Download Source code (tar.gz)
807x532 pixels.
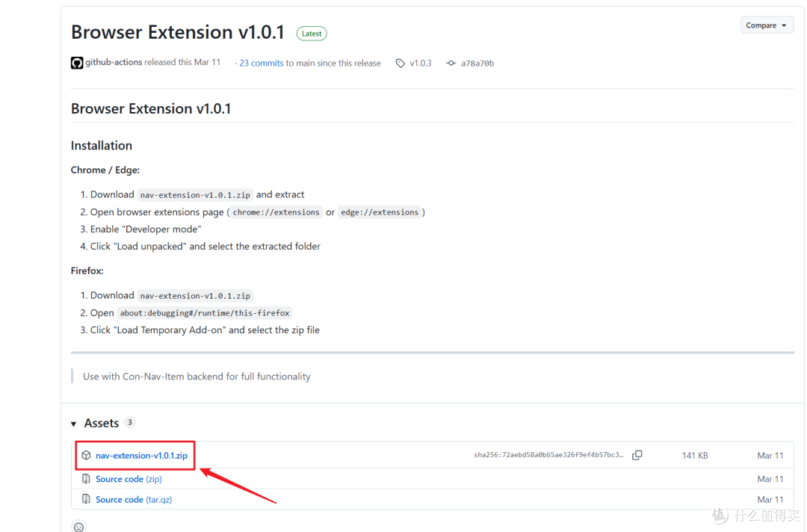(x=134, y=500)
